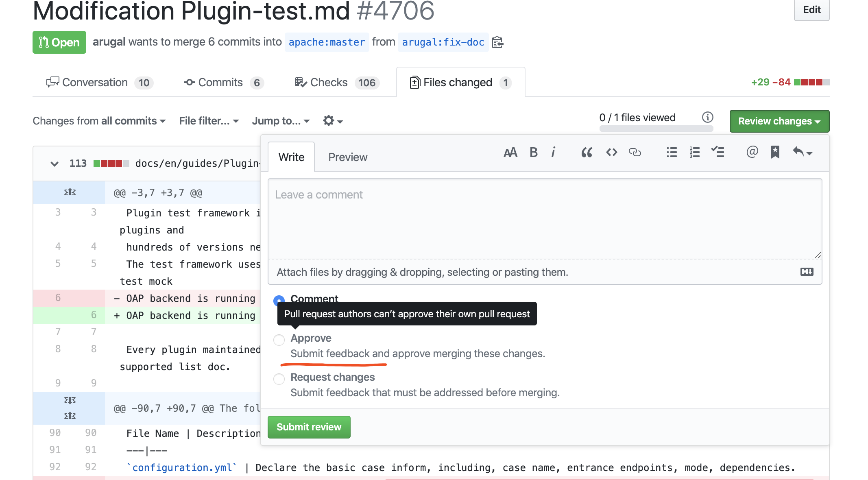Mention a user with the @ icon
Viewport: 868px width, 480px height.
coord(752,152)
